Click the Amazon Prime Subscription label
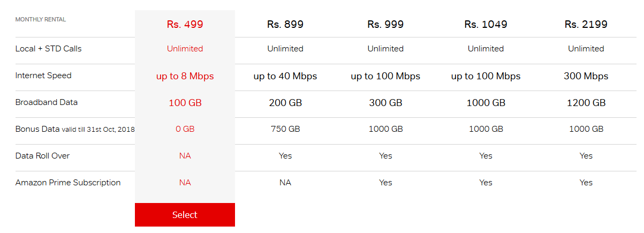Image resolution: width=644 pixels, height=233 pixels. pos(68,183)
